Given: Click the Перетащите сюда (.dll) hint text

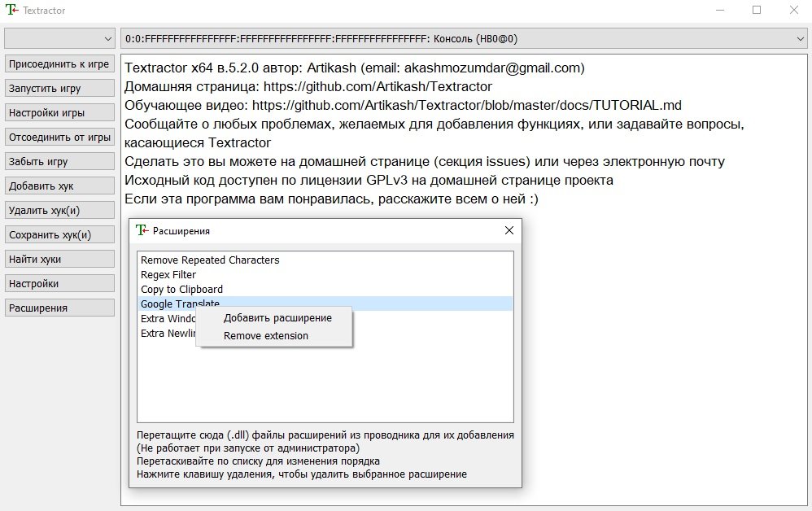Looking at the screenshot, I should tap(325, 435).
